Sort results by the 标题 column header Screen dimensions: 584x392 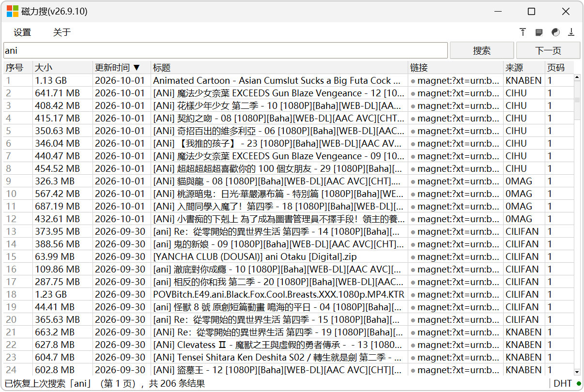tap(279, 68)
